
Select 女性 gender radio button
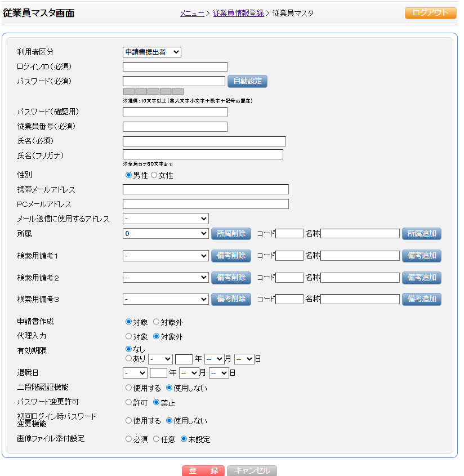tap(154, 175)
